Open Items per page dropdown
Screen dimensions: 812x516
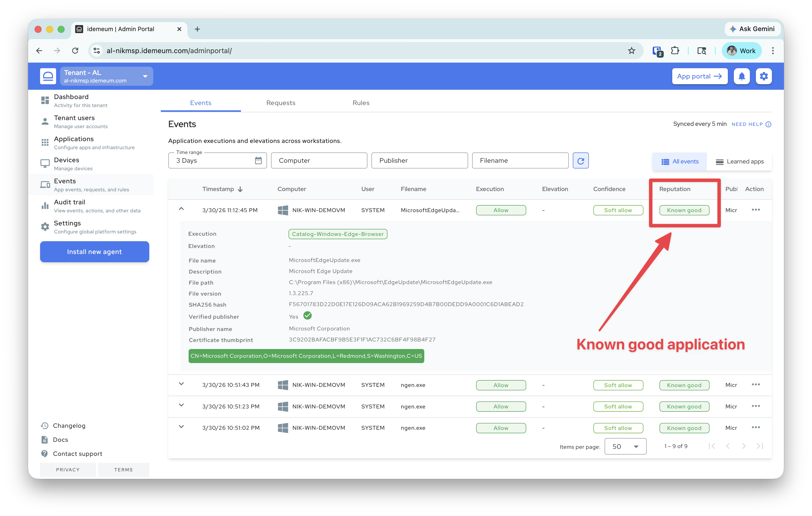(625, 447)
